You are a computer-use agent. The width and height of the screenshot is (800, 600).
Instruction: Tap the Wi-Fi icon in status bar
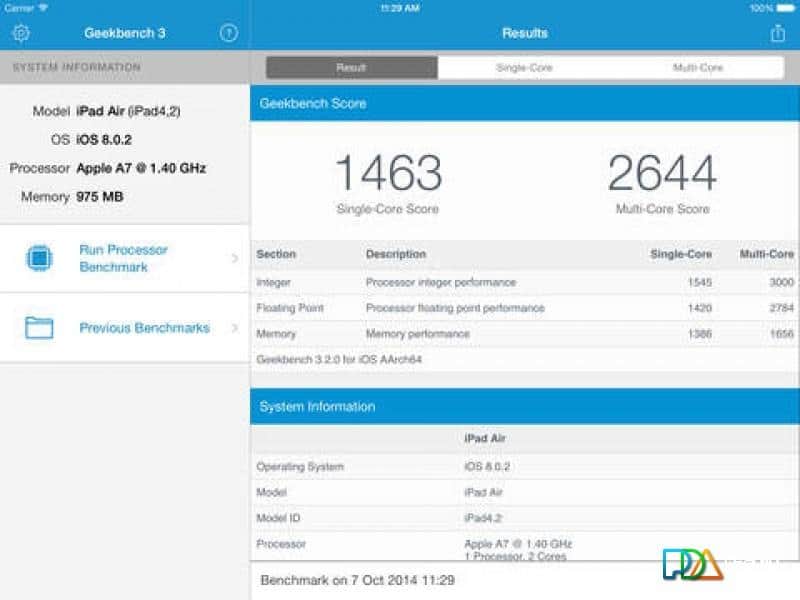(43, 8)
